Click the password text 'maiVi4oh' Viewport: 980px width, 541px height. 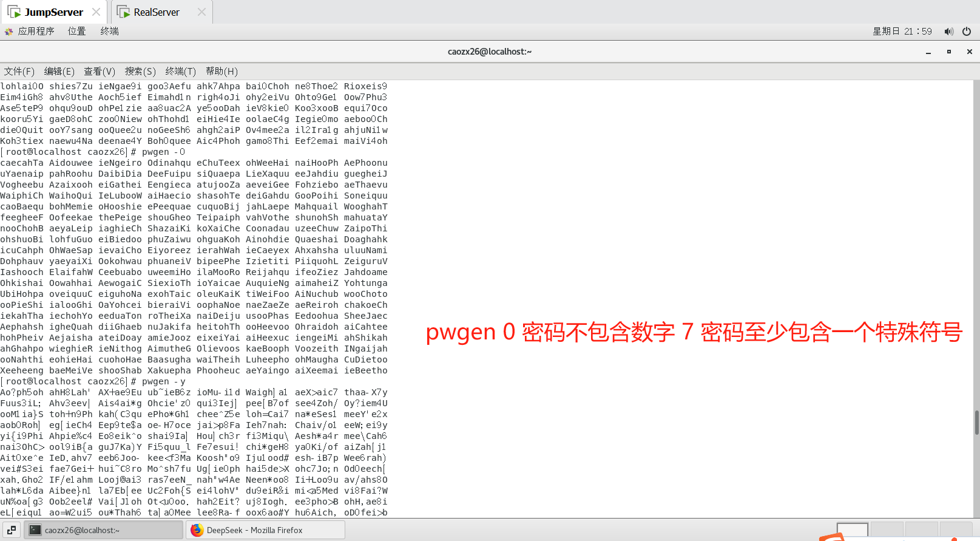(365, 141)
